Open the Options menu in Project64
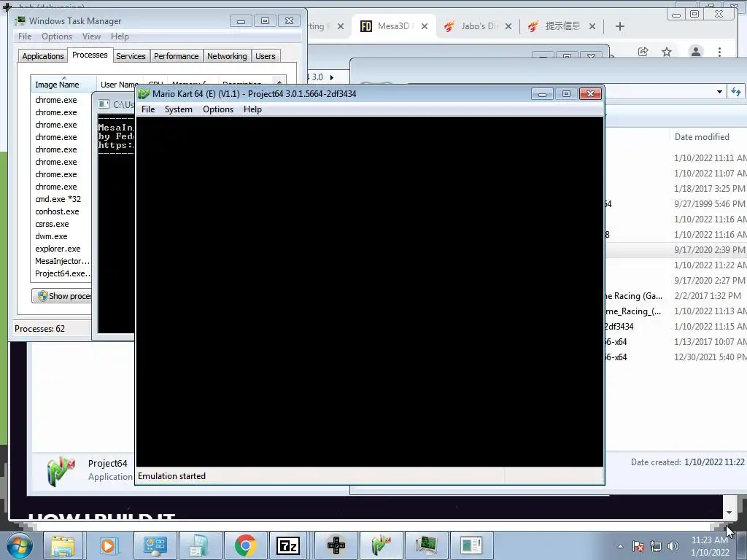The width and height of the screenshot is (747, 560). [217, 109]
